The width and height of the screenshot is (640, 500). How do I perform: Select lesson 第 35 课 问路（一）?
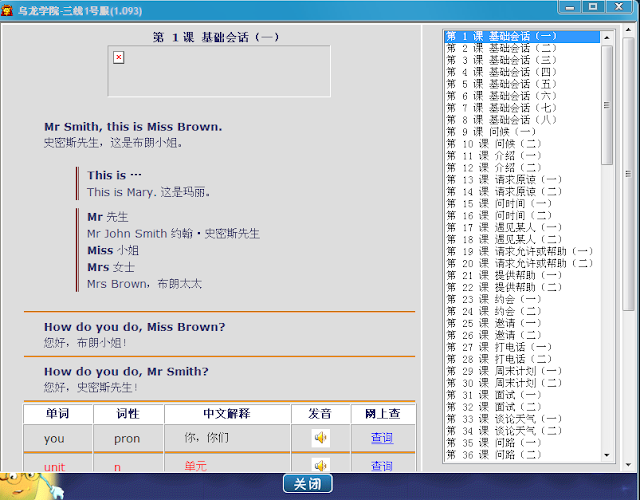click(522, 443)
